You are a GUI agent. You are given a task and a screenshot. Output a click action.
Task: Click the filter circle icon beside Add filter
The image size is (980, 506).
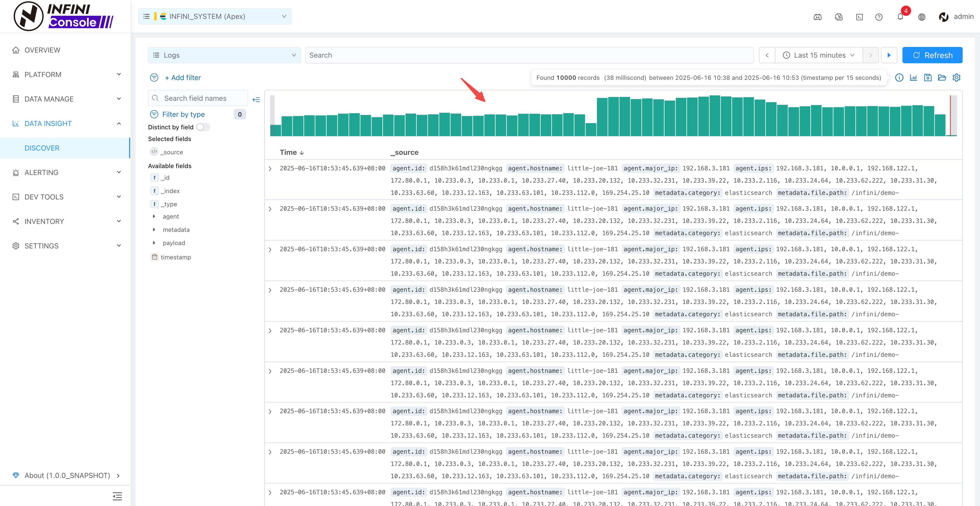154,78
